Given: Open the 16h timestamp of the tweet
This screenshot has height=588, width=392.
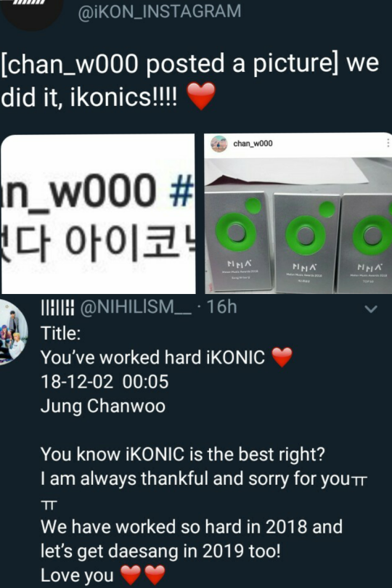Looking at the screenshot, I should point(221,307).
